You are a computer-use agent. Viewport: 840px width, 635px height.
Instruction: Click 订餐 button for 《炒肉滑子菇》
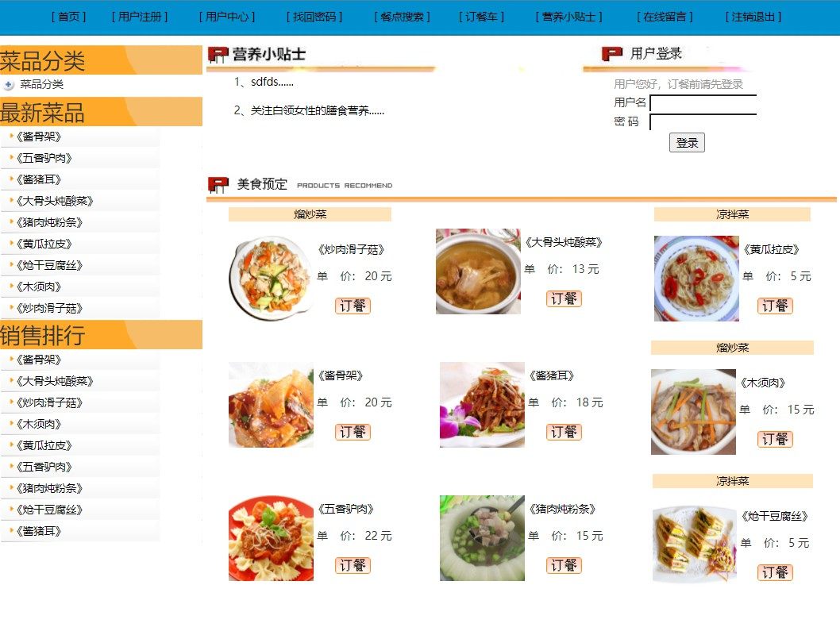pyautogui.click(x=352, y=305)
